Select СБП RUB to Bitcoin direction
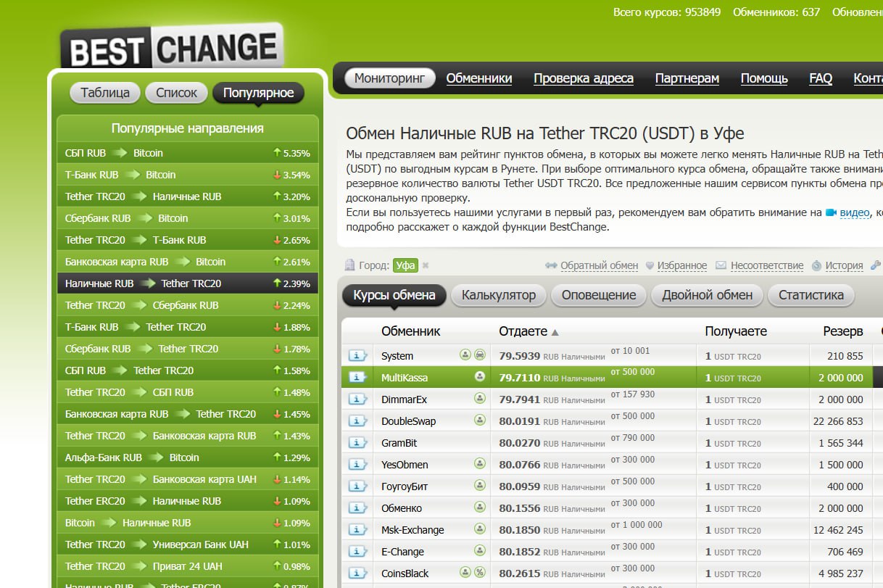This screenshot has height=588, width=883. point(114,153)
